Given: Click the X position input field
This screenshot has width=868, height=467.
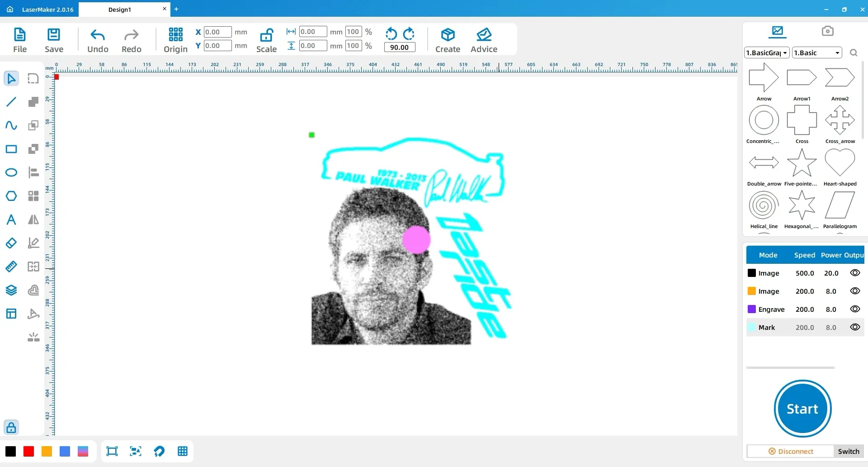Looking at the screenshot, I should (217, 32).
